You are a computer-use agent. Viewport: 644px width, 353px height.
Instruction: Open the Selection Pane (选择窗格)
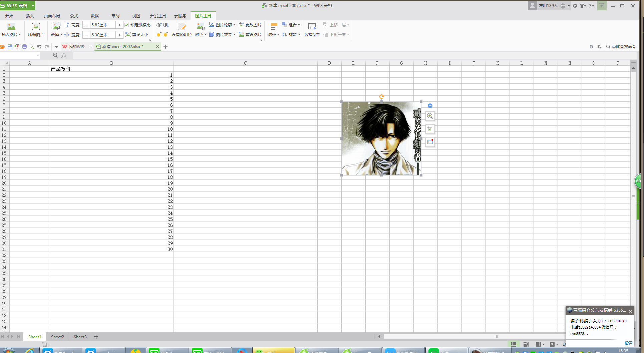[312, 29]
